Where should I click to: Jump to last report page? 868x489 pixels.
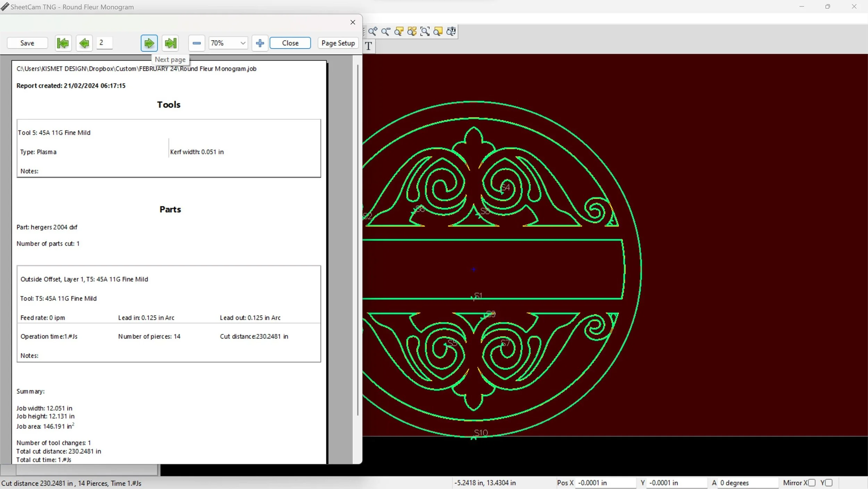click(170, 43)
